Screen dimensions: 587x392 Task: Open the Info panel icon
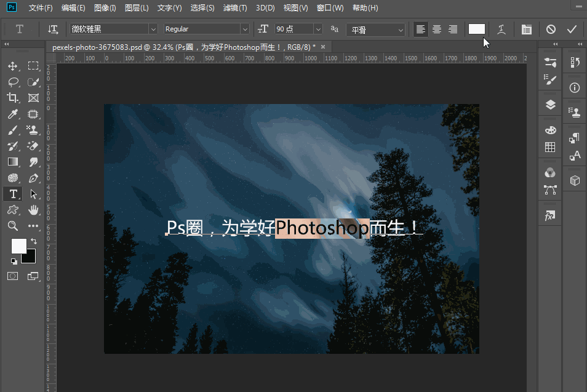575,88
